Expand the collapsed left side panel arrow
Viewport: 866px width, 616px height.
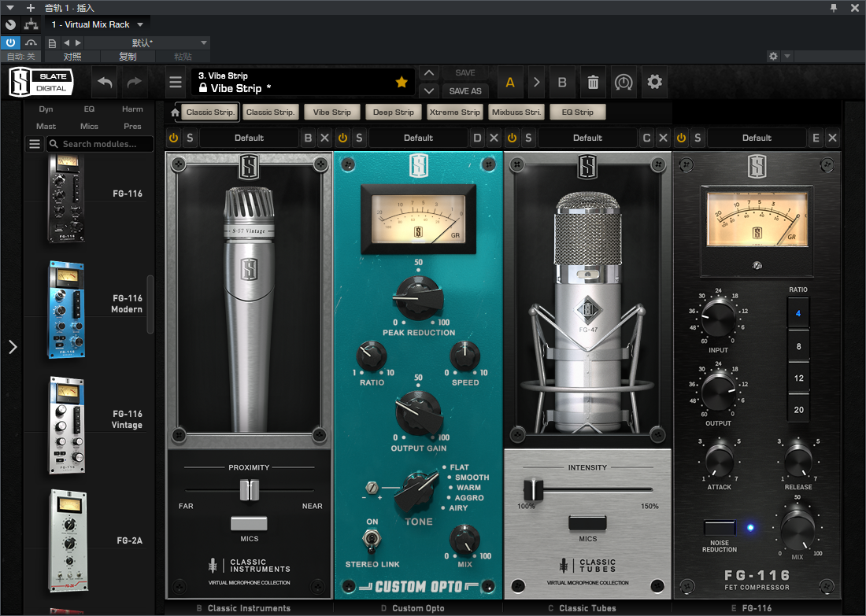pyautogui.click(x=12, y=347)
